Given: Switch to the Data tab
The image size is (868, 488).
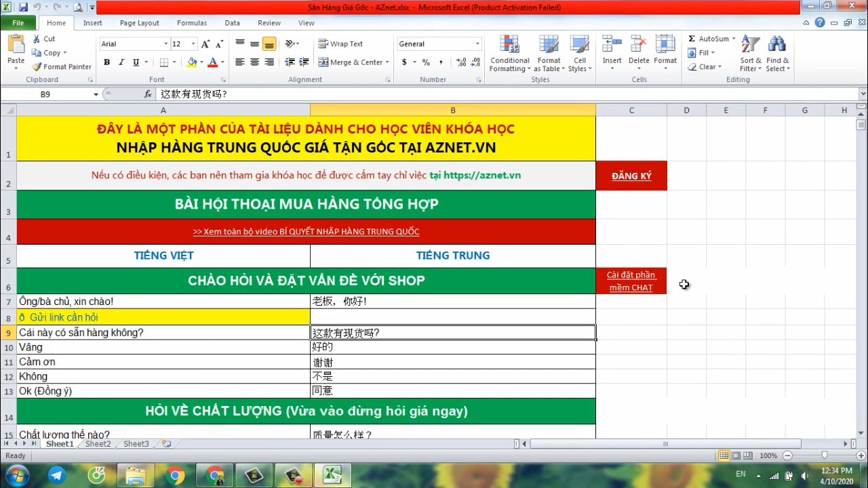Looking at the screenshot, I should click(233, 22).
